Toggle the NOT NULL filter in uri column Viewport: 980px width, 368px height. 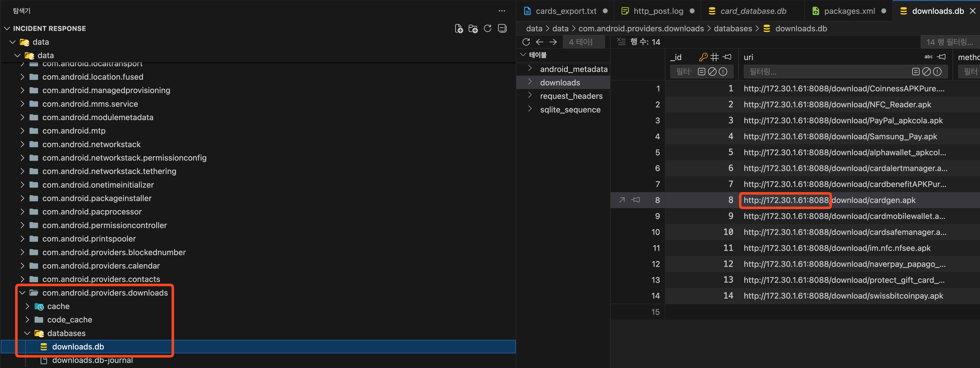click(937, 72)
